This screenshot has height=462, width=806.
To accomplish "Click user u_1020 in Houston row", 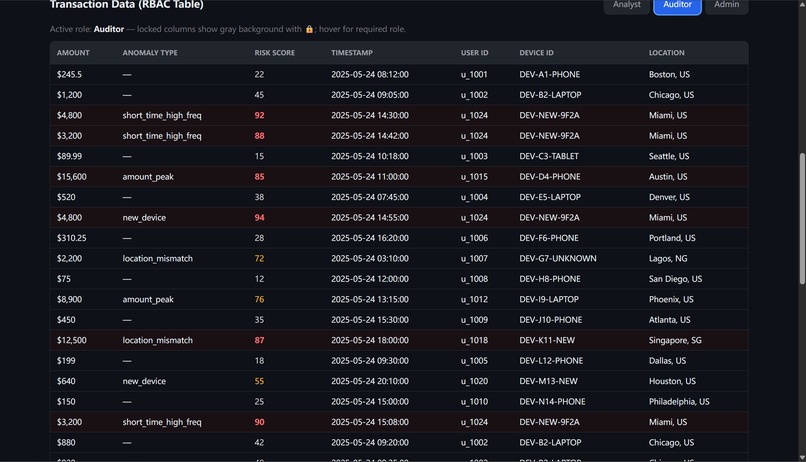I will (474, 381).
